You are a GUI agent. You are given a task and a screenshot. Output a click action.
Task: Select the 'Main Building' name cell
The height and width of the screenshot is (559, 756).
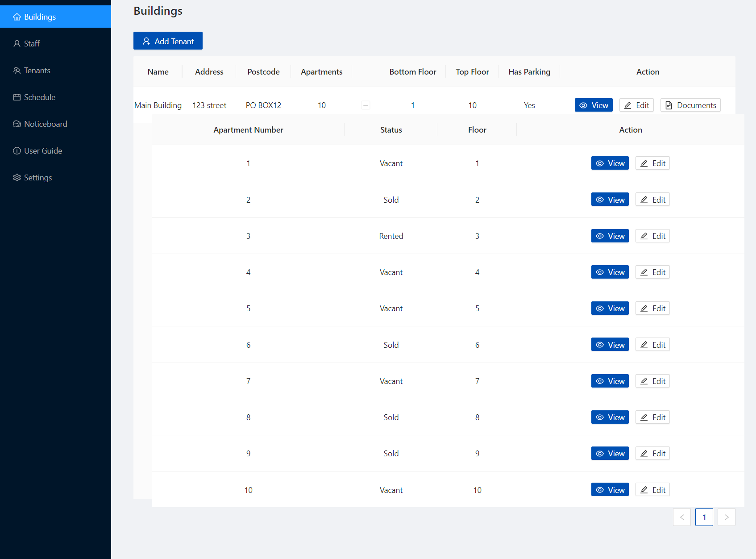click(x=158, y=105)
